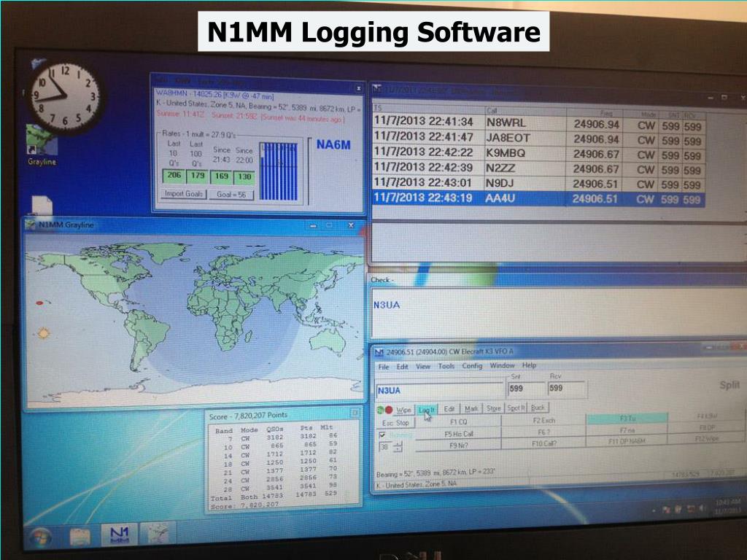Click the N1MM Grayline window title icon
The width and height of the screenshot is (747, 560).
tap(31, 225)
